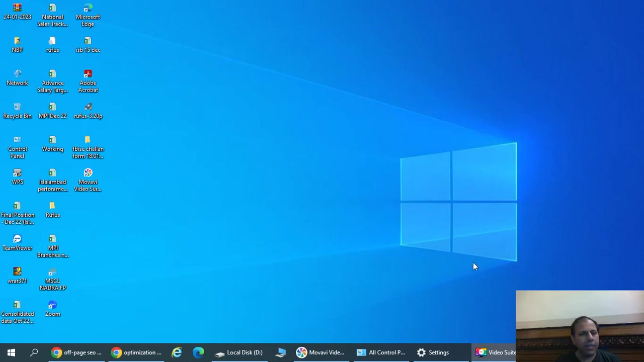Open the Windows Start menu
This screenshot has height=362, width=644.
pos(11,352)
